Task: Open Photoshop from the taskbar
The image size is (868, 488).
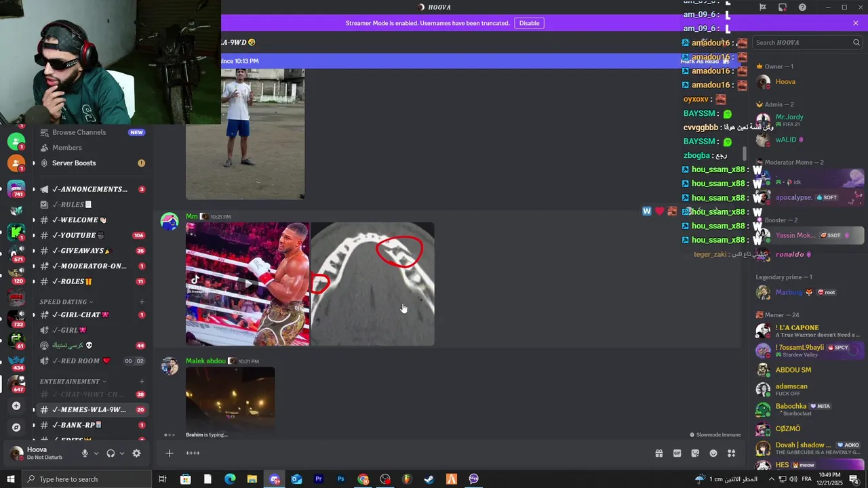Action: pyautogui.click(x=340, y=479)
